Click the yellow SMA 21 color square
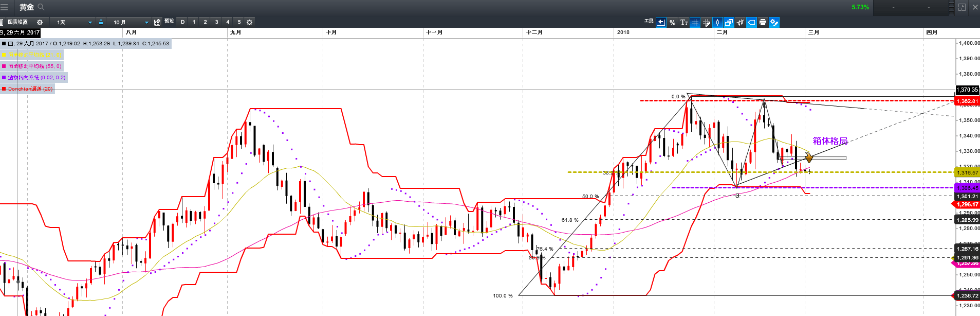The width and height of the screenshot is (980, 316). point(4,55)
